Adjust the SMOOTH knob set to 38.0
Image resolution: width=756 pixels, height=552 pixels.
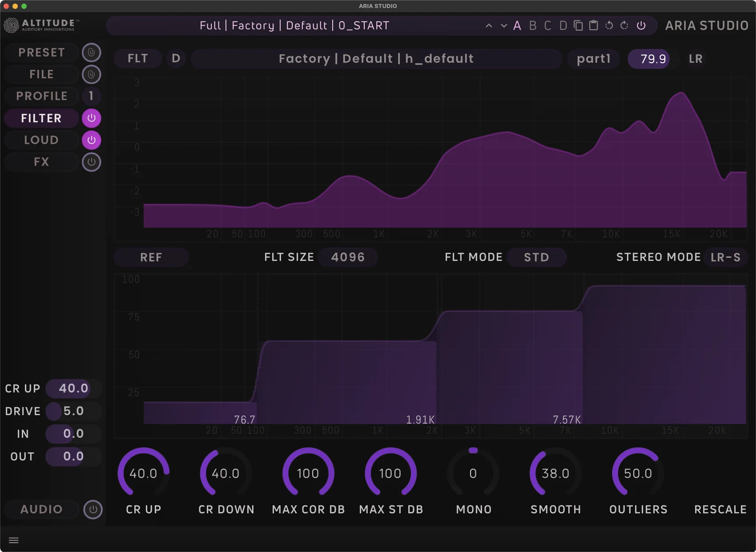pyautogui.click(x=555, y=473)
